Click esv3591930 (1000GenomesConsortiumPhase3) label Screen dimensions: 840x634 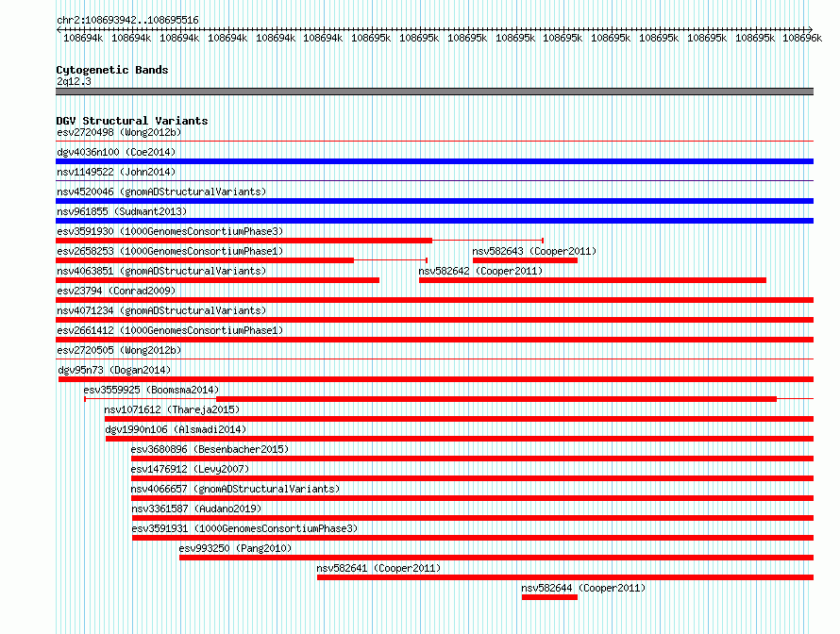(x=170, y=231)
